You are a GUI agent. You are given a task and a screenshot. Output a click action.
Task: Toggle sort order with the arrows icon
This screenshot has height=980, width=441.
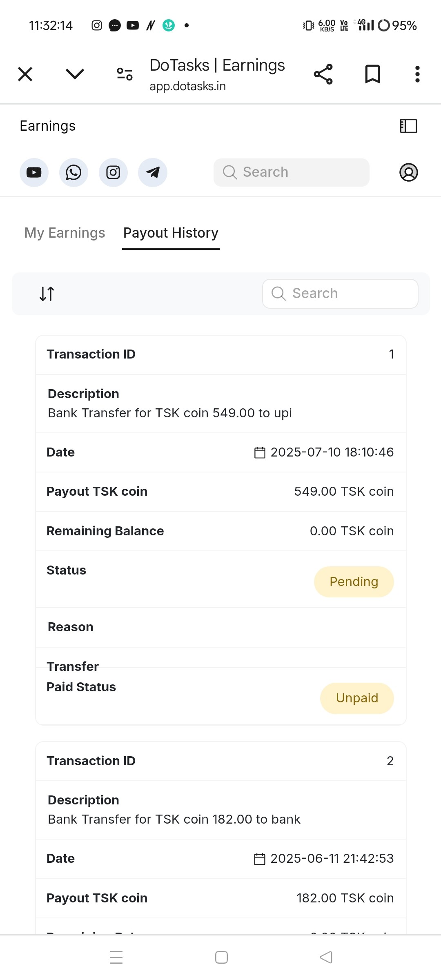point(47,294)
